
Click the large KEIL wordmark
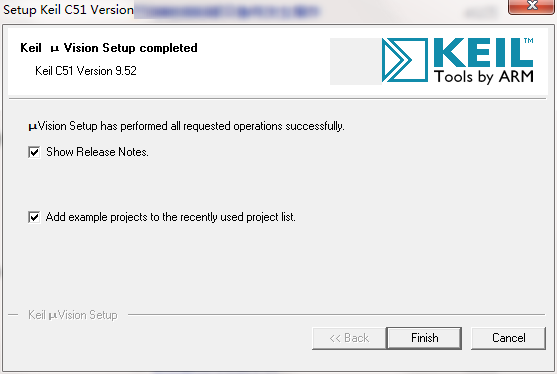483,53
